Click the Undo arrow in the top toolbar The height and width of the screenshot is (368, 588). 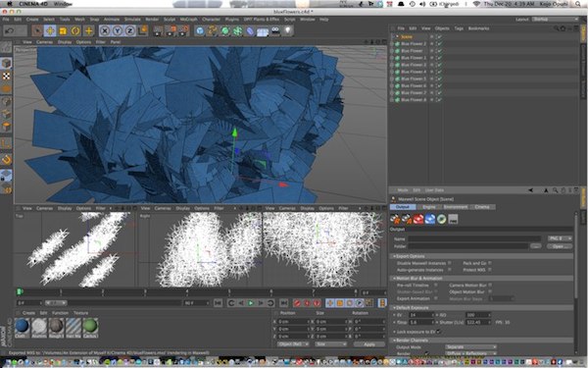click(10, 30)
